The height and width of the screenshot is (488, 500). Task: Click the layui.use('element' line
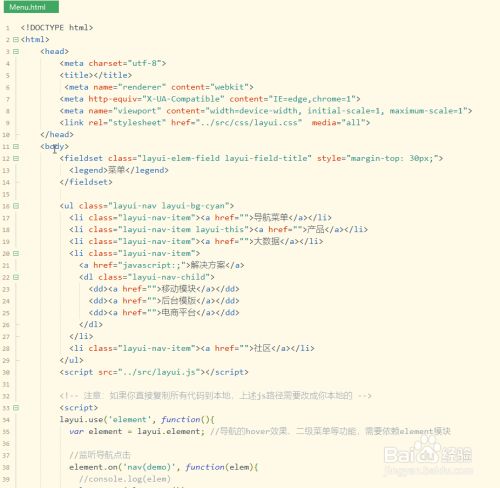[x=137, y=420]
